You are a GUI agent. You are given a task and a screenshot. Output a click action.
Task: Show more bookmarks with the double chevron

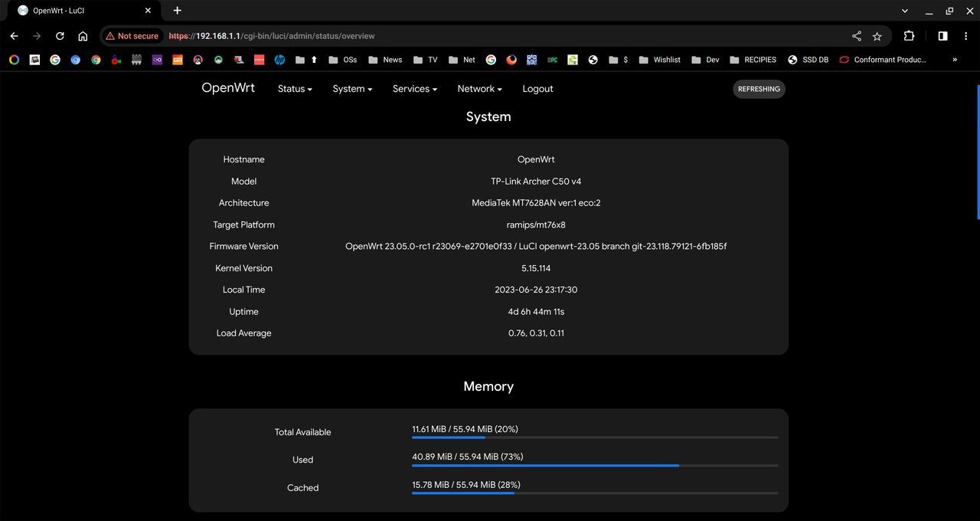(x=955, y=60)
